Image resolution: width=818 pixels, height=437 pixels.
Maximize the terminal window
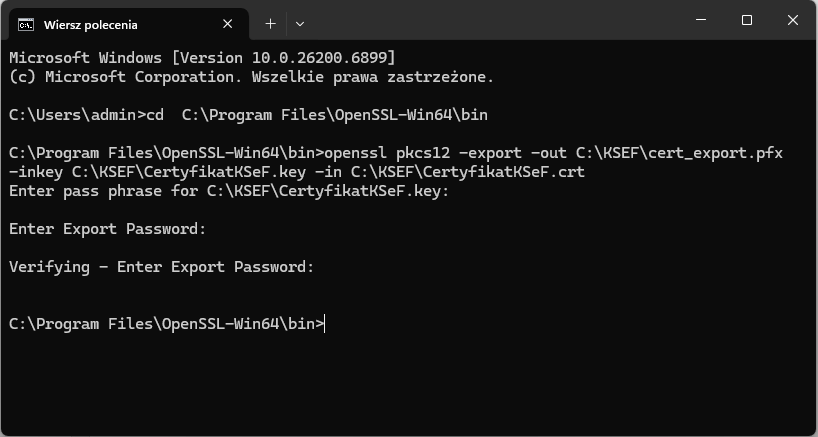pyautogui.click(x=746, y=21)
